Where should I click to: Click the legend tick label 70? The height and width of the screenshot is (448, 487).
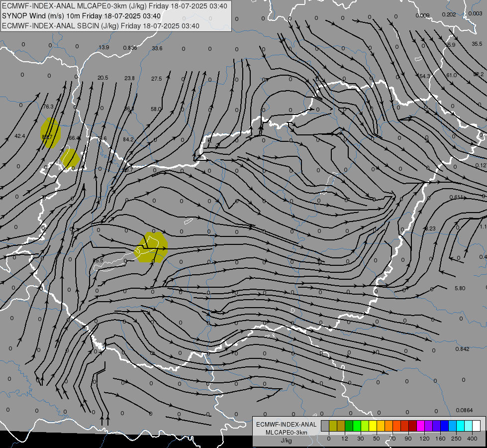pyautogui.click(x=392, y=439)
